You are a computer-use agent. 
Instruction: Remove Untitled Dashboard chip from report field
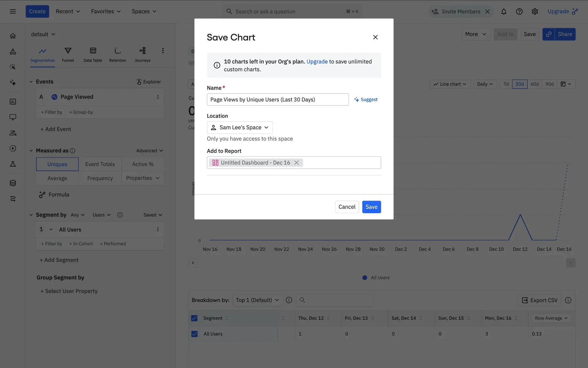(x=296, y=163)
